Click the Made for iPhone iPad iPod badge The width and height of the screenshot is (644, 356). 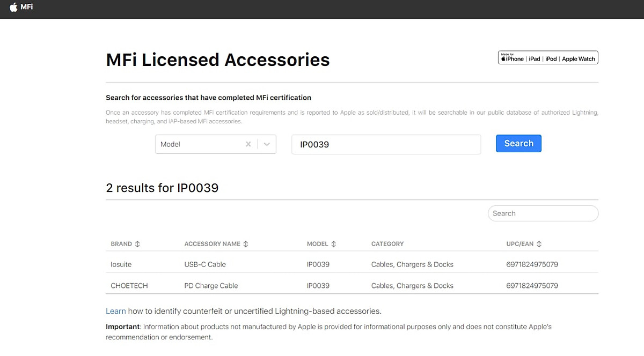[x=548, y=58]
